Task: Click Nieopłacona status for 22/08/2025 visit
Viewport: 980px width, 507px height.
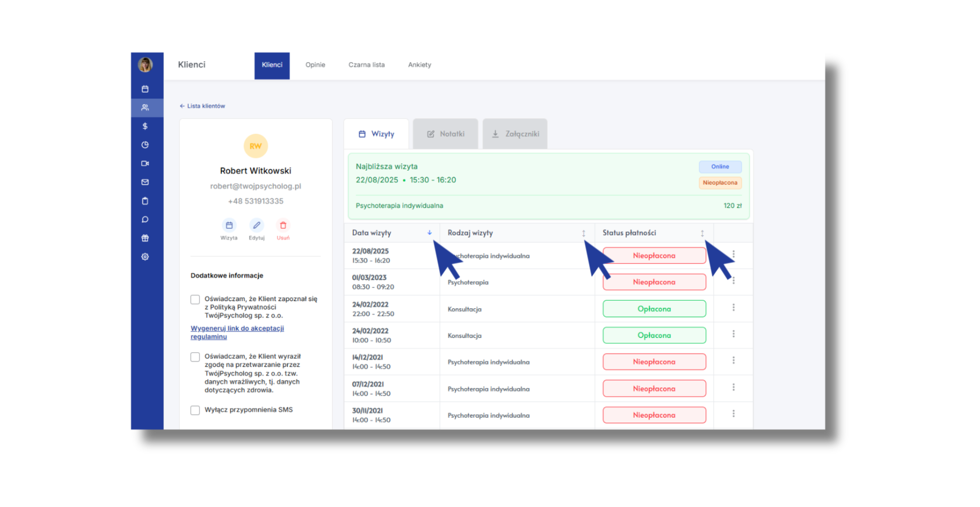Action: pos(654,255)
